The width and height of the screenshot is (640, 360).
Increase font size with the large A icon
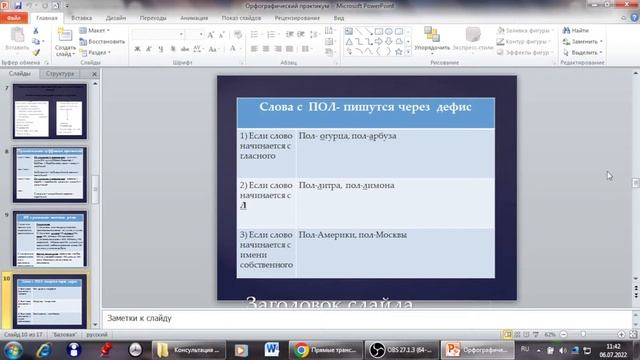(x=211, y=35)
